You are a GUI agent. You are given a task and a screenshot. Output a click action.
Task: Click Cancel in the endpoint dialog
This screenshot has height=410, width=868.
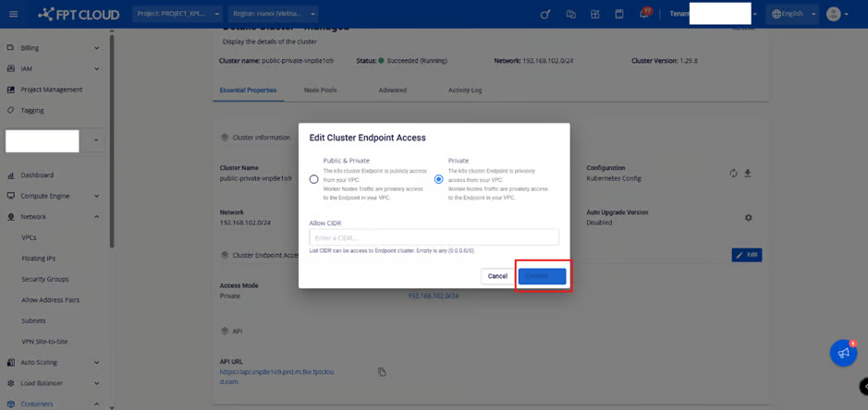(497, 276)
